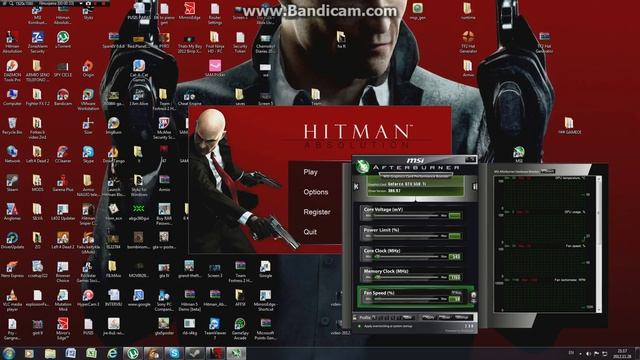Open Options in the Hitman launcher

tap(316, 192)
